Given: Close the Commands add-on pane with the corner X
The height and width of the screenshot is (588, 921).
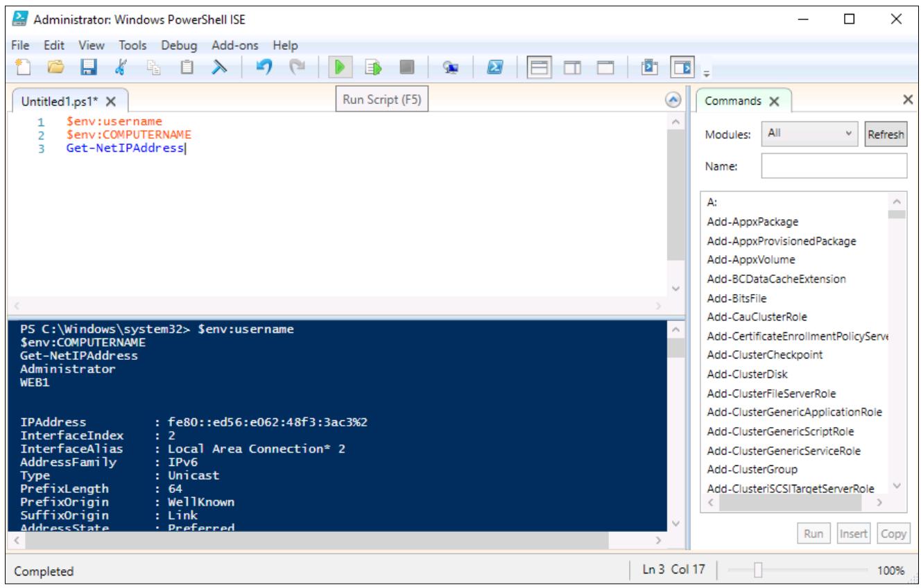Looking at the screenshot, I should point(908,100).
